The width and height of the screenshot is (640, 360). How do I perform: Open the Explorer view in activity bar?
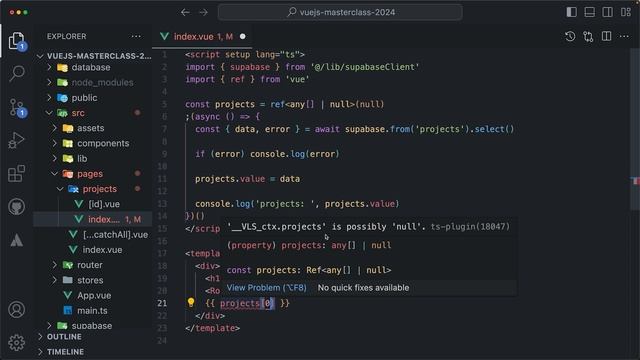pyautogui.click(x=16, y=41)
